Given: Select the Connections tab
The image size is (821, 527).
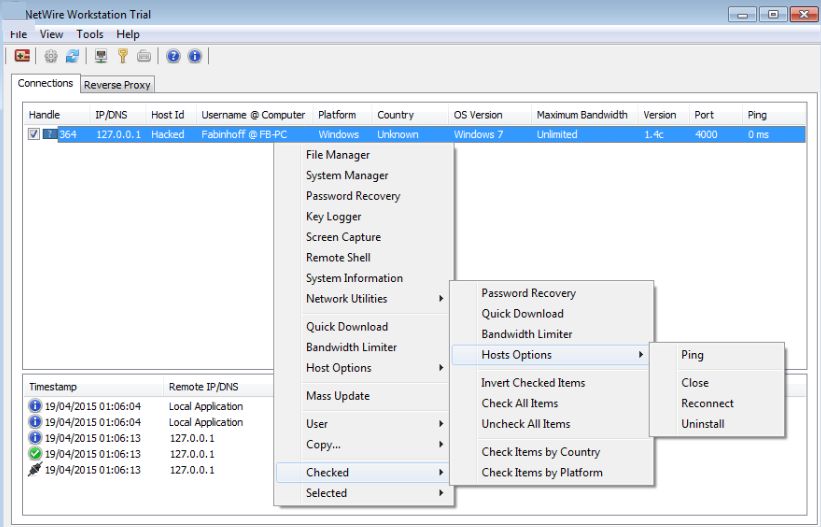Looking at the screenshot, I should [46, 83].
